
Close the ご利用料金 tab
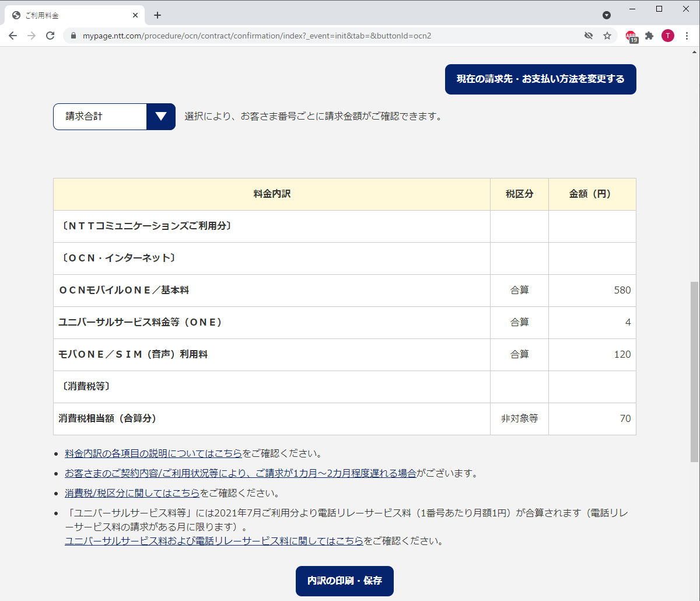click(x=135, y=15)
